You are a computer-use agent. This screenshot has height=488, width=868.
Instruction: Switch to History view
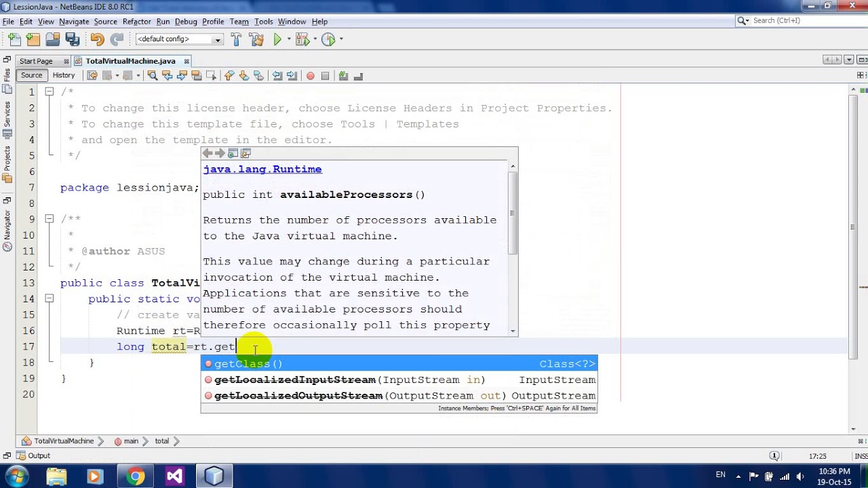(64, 75)
